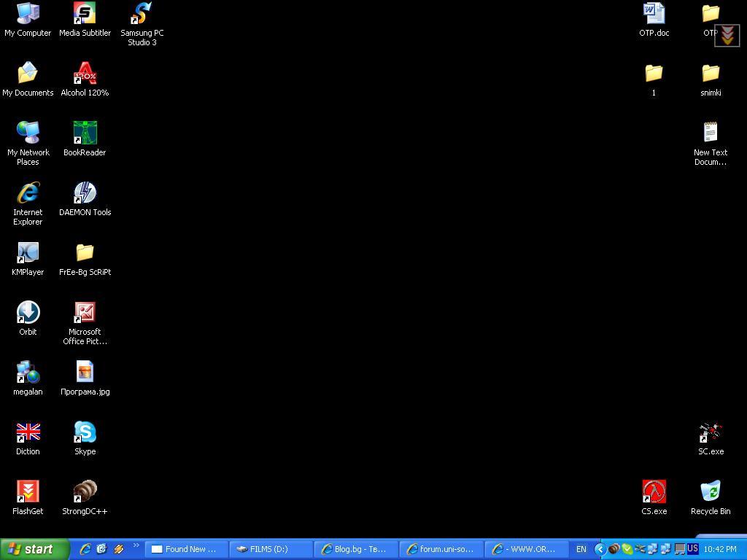
Task: Select the KMPlayer desktop icon
Action: (28, 252)
